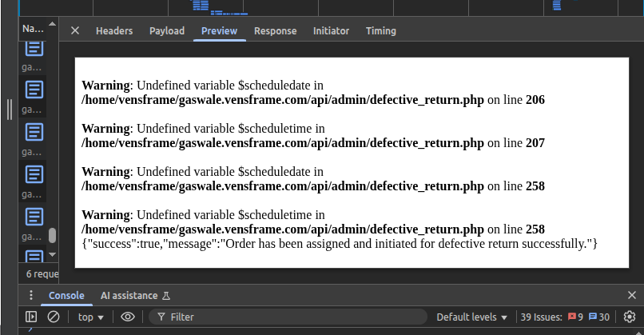Click the 30 info issues badge
Screen dimensions: 644x335
[599, 317]
